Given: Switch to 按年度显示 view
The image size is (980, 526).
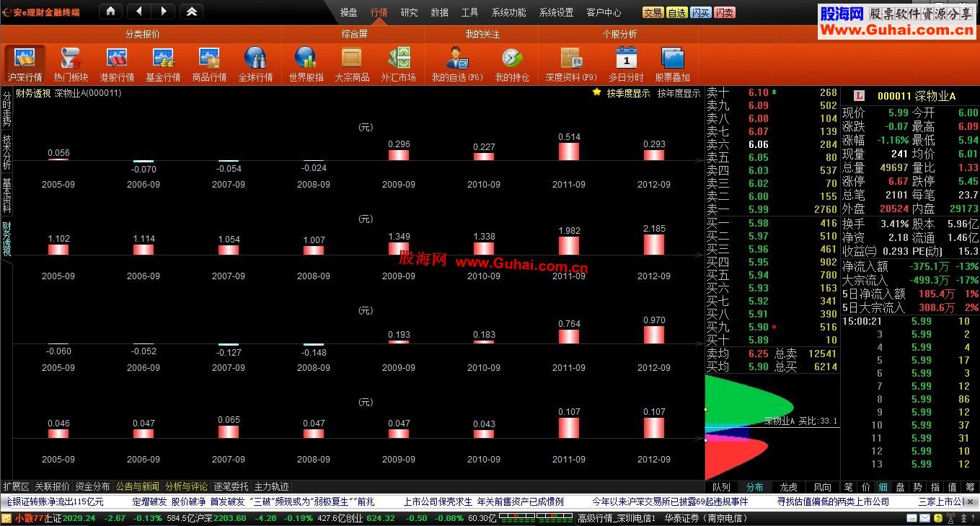Looking at the screenshot, I should pyautogui.click(x=679, y=93).
